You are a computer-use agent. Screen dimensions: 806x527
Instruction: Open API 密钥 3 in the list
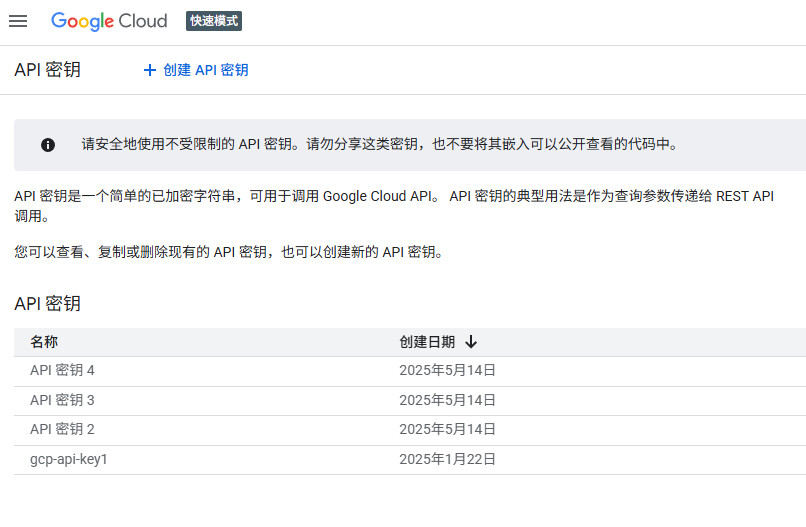(x=62, y=400)
